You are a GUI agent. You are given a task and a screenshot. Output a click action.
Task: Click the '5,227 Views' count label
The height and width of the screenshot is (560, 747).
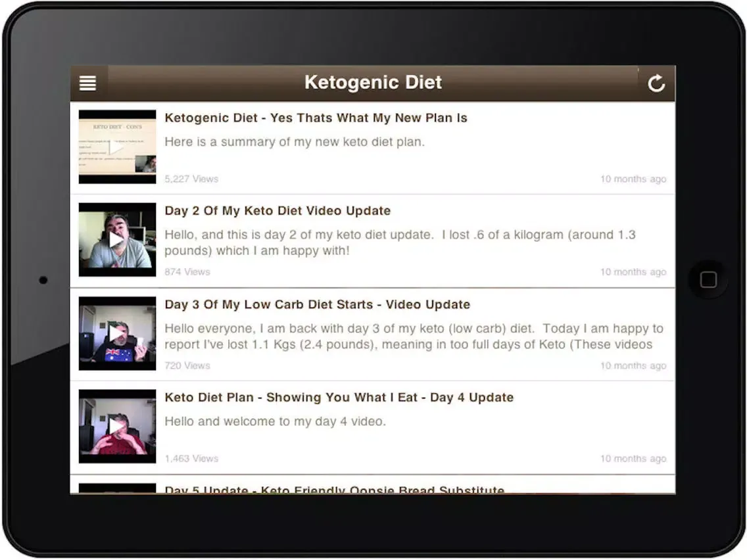(191, 178)
